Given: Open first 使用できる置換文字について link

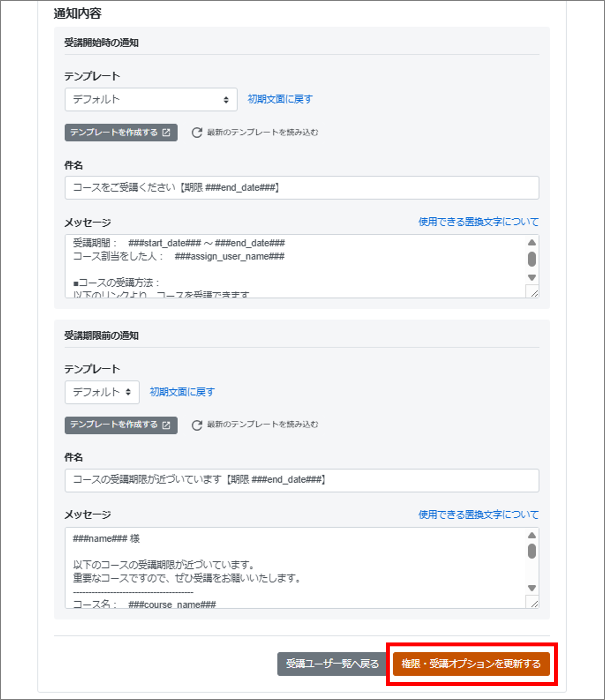Looking at the screenshot, I should [x=478, y=222].
